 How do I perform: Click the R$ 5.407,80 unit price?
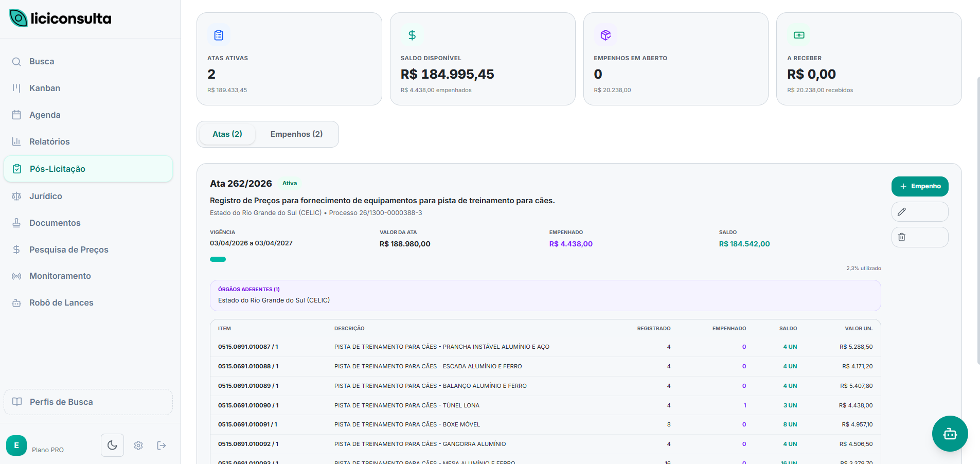[x=857, y=386]
